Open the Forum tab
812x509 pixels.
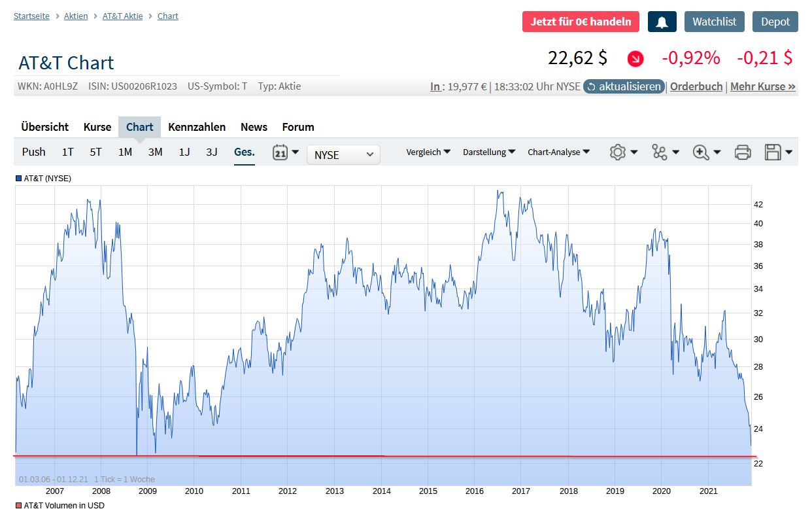coord(298,127)
